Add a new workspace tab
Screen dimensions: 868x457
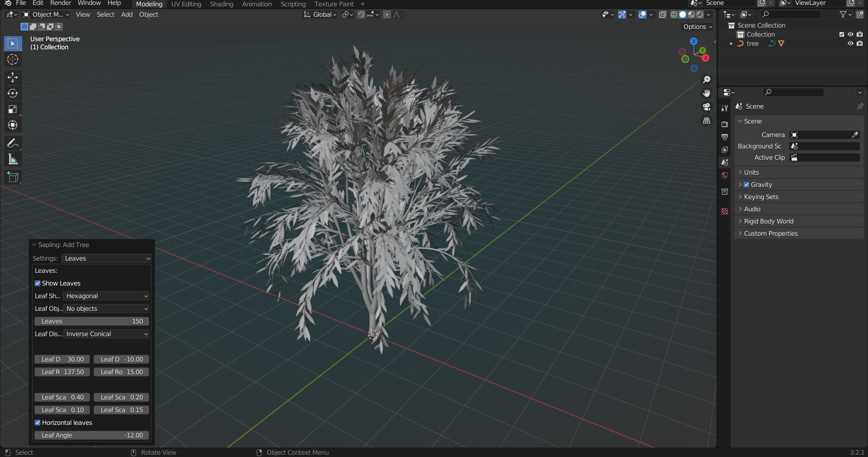(x=363, y=4)
